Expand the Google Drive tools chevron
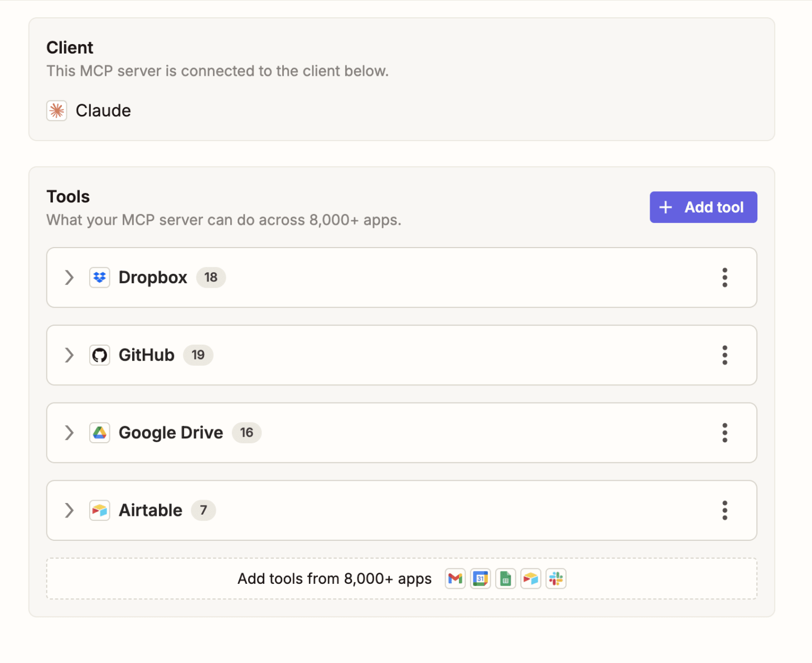This screenshot has width=812, height=663. pyautogui.click(x=69, y=433)
